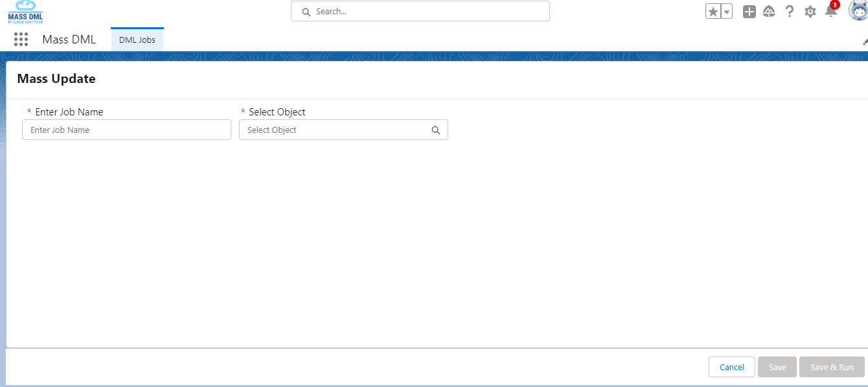Click the Mass DML app name

[69, 40]
